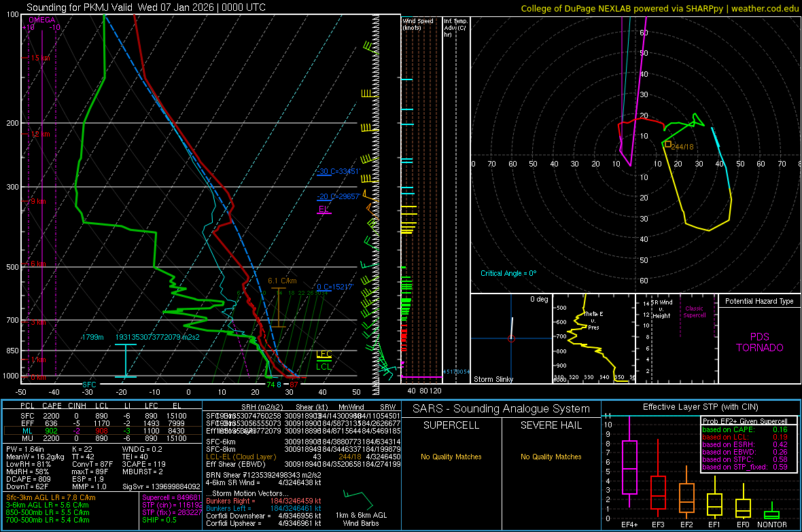Click the OMEGA label on the skew-T
The width and height of the screenshot is (802, 532).
pyautogui.click(x=42, y=20)
